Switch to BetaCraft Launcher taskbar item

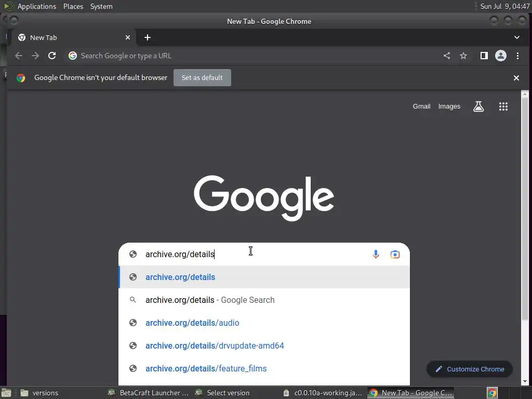(x=149, y=393)
